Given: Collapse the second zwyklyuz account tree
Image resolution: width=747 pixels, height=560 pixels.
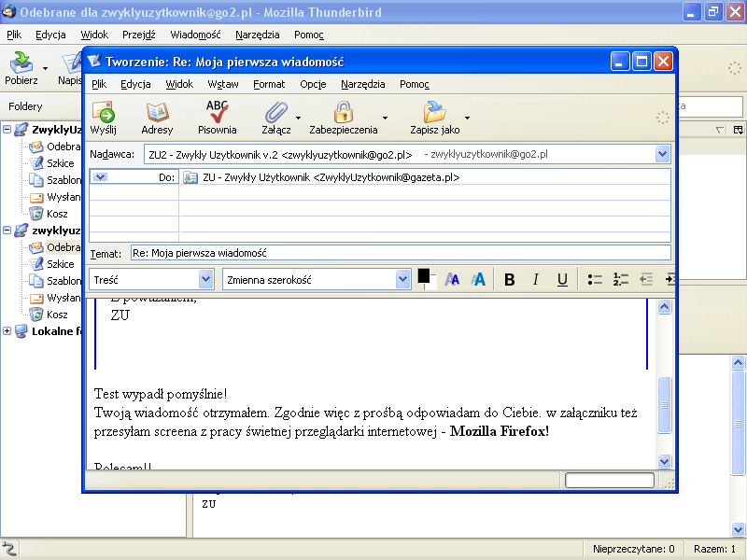Looking at the screenshot, I should point(7,230).
